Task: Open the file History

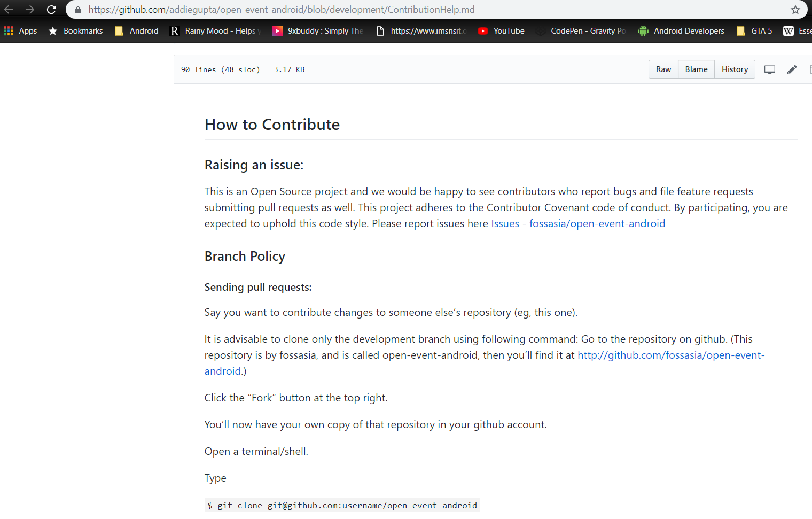Action: click(x=735, y=69)
